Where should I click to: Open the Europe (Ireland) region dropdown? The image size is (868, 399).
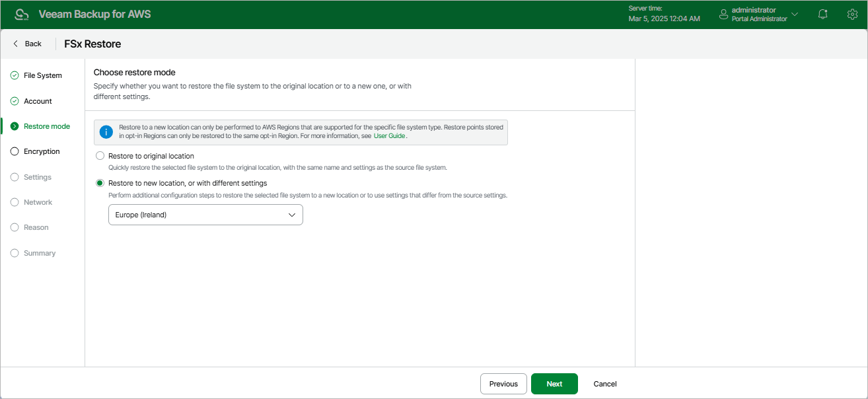(205, 215)
